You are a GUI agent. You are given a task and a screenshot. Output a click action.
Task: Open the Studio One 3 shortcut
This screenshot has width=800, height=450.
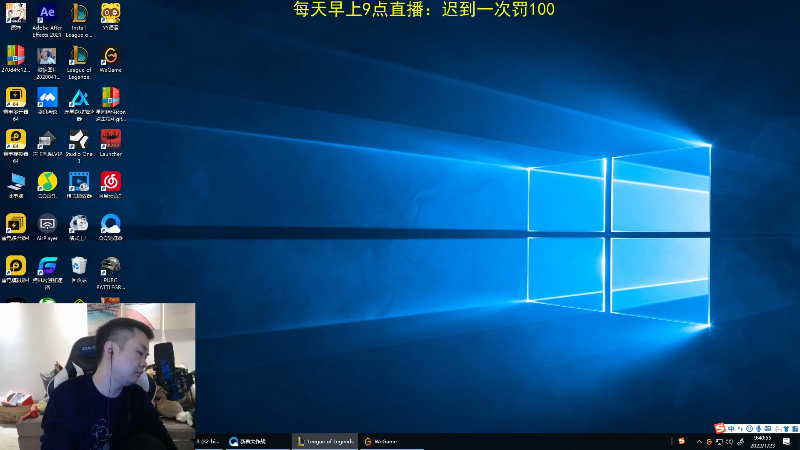[x=79, y=146]
